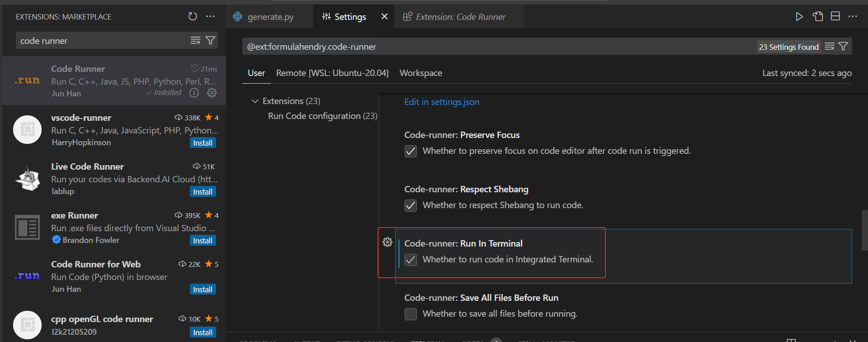The height and width of the screenshot is (342, 868).
Task: Open Run In Terminal setting gear menu
Action: click(387, 242)
